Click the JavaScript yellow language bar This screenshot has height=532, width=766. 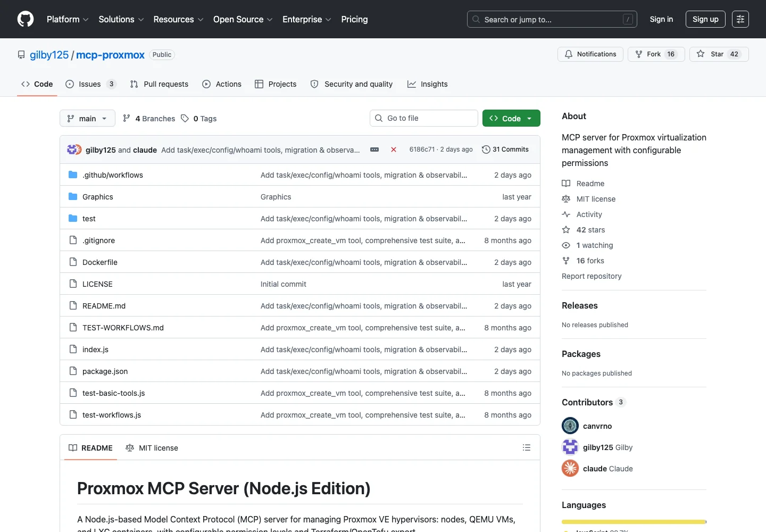click(633, 522)
